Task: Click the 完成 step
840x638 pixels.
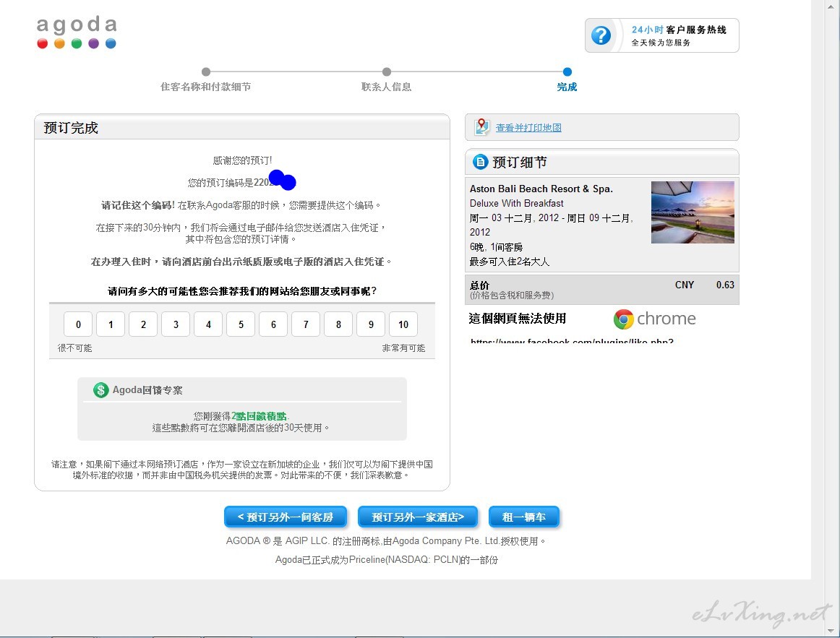Action: (x=567, y=87)
